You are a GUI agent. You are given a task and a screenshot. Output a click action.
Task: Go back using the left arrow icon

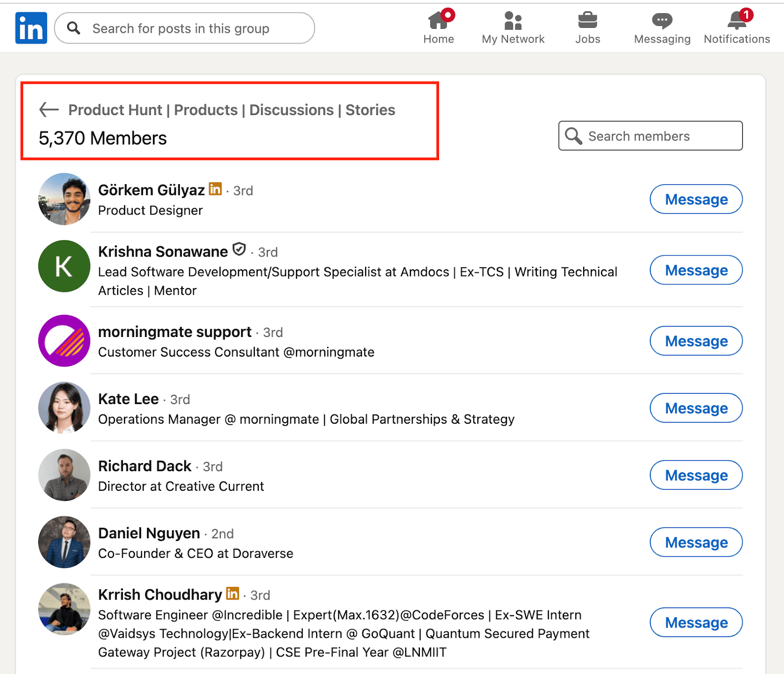[x=49, y=110]
